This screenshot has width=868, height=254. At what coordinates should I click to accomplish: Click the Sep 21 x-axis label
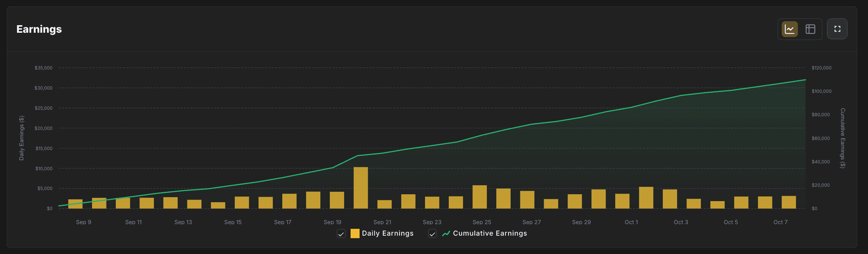382,222
